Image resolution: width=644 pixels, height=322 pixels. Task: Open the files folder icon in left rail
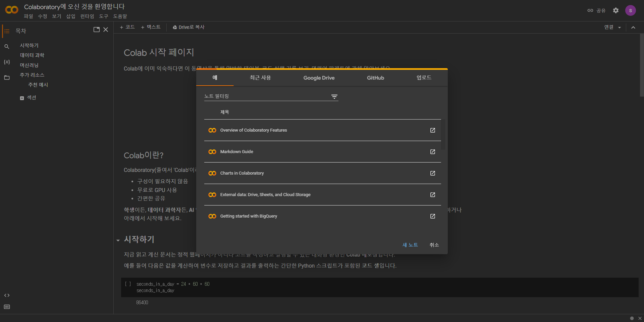point(7,78)
